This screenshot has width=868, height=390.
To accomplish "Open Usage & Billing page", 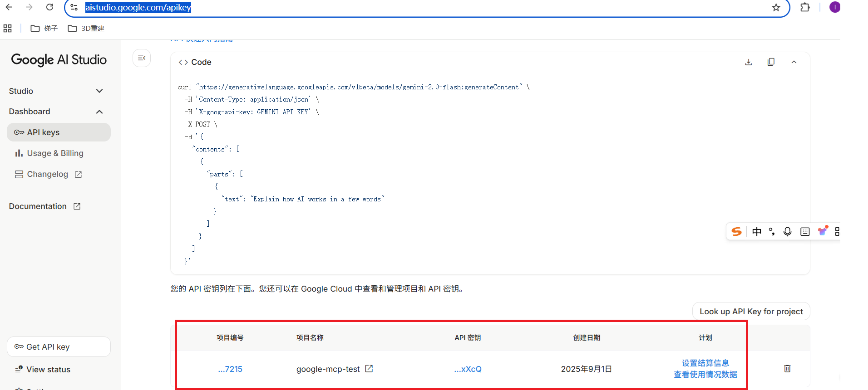I will 55,153.
